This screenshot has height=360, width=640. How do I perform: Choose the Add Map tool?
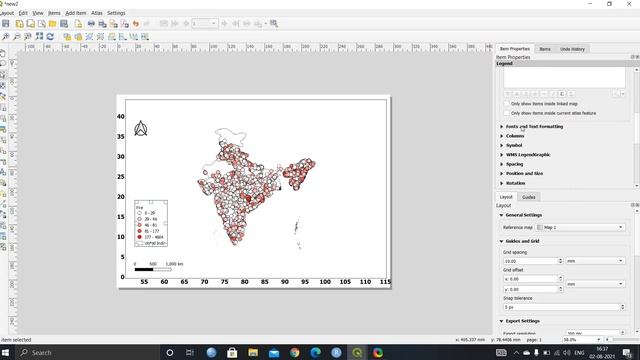3,108
